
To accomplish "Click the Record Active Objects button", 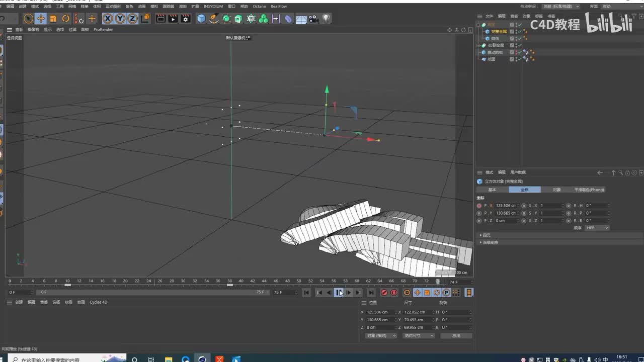I will click(x=384, y=293).
